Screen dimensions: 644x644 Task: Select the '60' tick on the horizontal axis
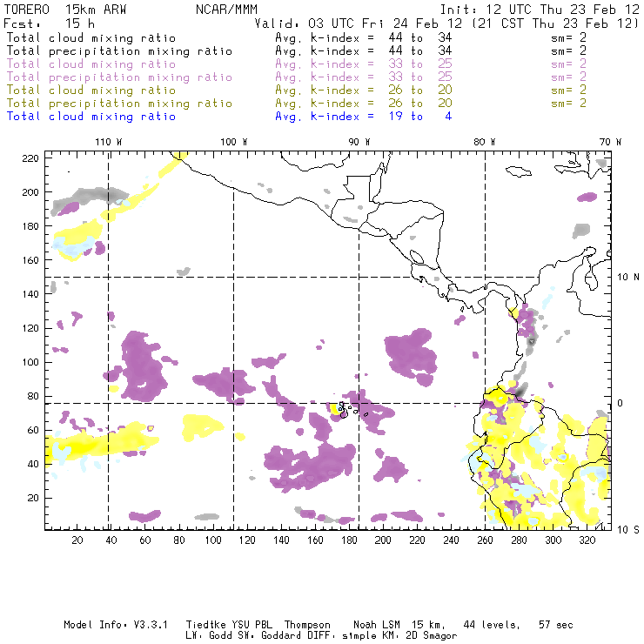pyautogui.click(x=145, y=540)
